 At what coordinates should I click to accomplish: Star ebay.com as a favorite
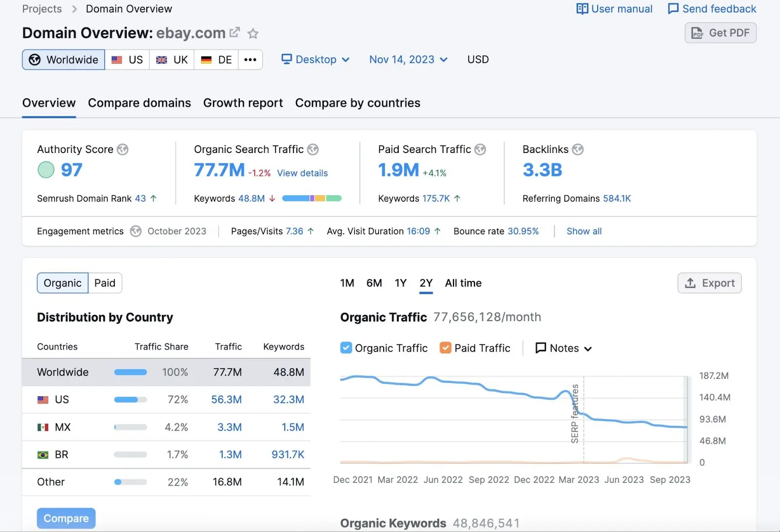(x=253, y=34)
